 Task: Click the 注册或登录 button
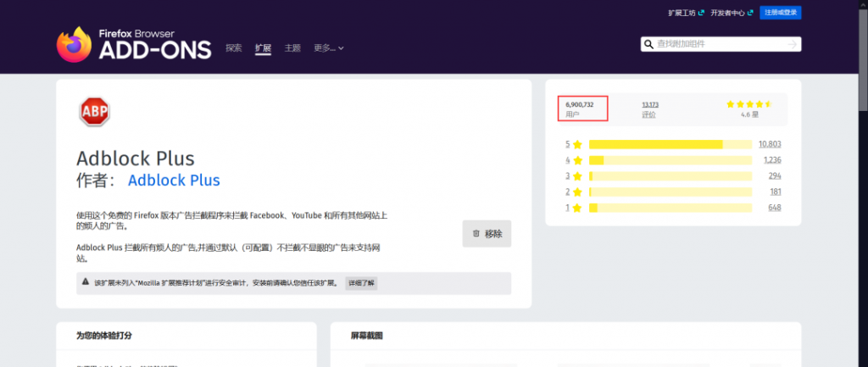tap(781, 13)
